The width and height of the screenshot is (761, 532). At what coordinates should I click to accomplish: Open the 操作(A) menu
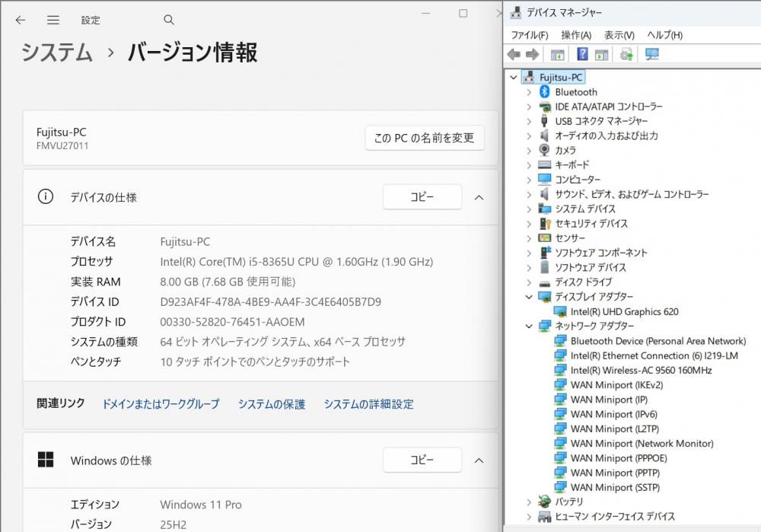point(576,35)
